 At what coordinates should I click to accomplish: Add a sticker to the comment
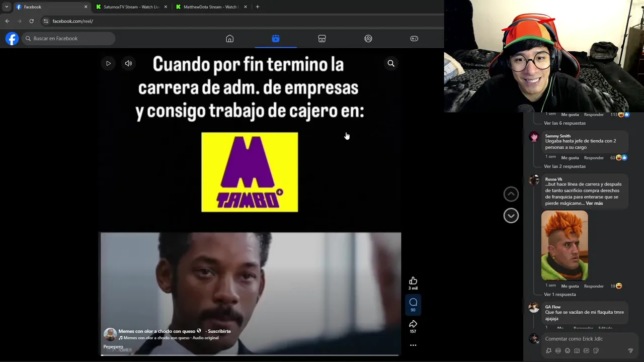596,350
